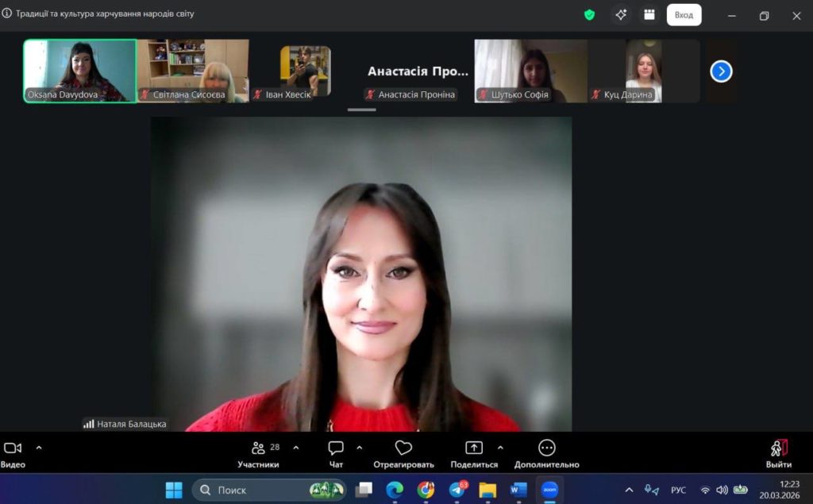Click the Отреагировать heart icon
813x504 pixels.
[403, 448]
